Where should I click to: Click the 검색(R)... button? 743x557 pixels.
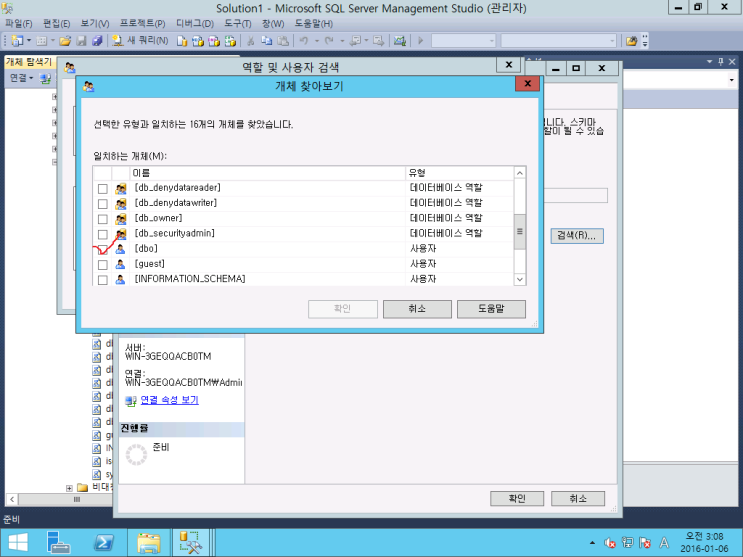coord(577,236)
